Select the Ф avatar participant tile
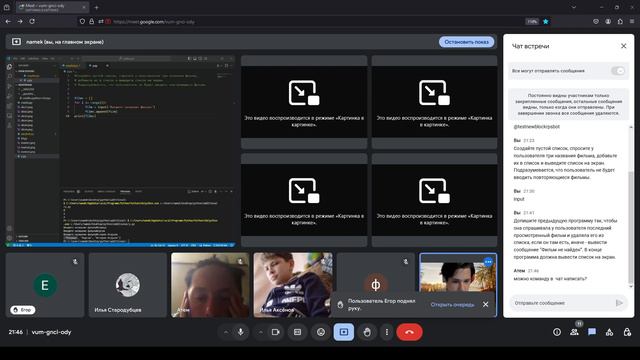 (376, 285)
